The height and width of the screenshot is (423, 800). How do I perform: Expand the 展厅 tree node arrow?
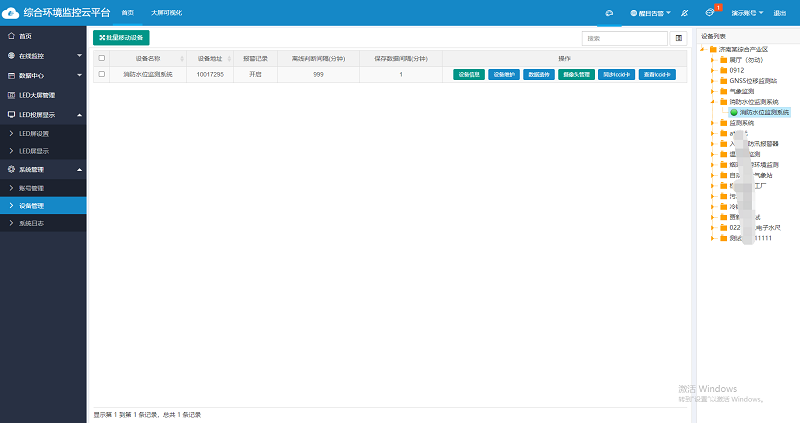tap(713, 60)
